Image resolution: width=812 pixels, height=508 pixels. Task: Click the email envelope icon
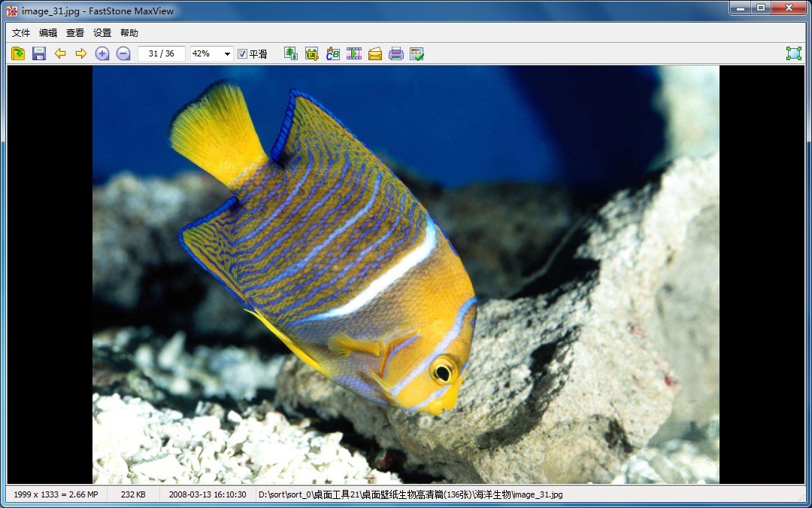375,53
